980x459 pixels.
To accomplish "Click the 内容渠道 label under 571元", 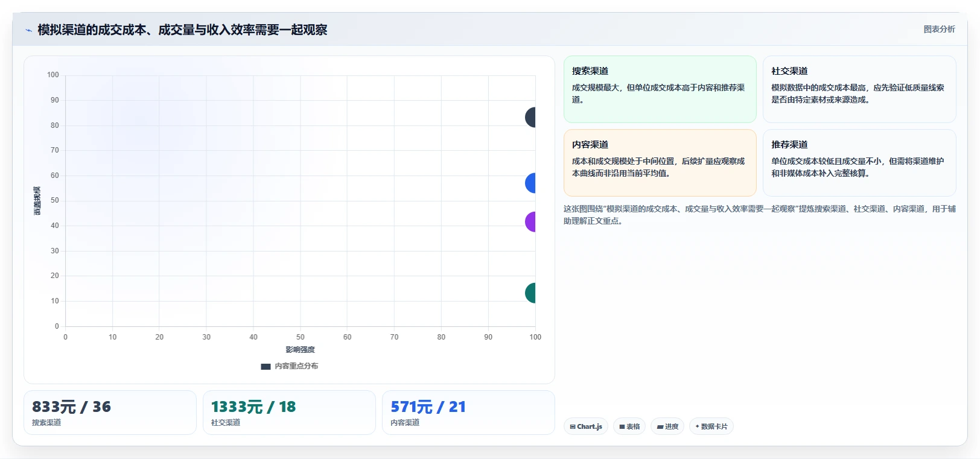I will (405, 423).
